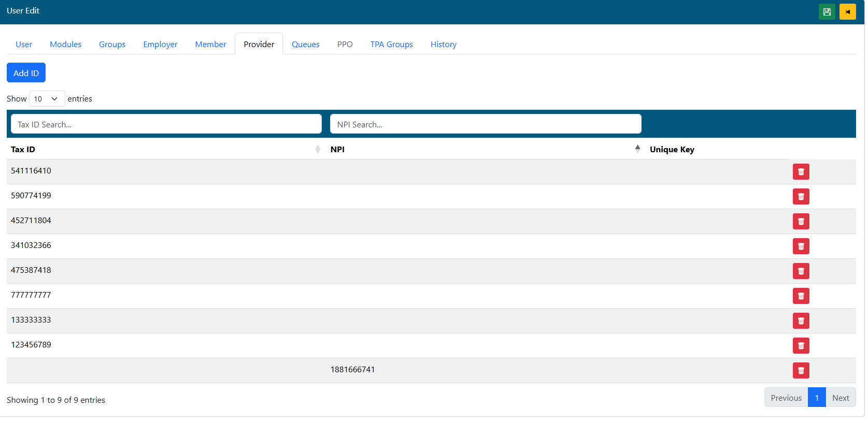This screenshot has height=423, width=868.
Task: Open the Show entries count dropdown
Action: tap(47, 99)
